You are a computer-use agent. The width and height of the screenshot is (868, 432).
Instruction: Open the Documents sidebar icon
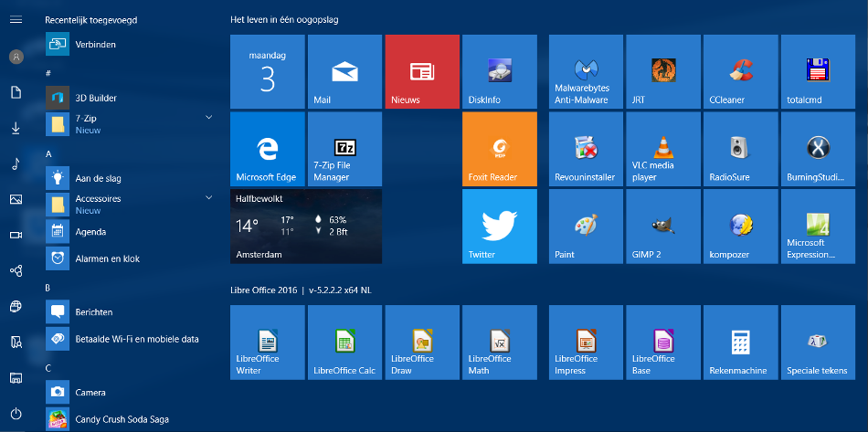(x=16, y=92)
